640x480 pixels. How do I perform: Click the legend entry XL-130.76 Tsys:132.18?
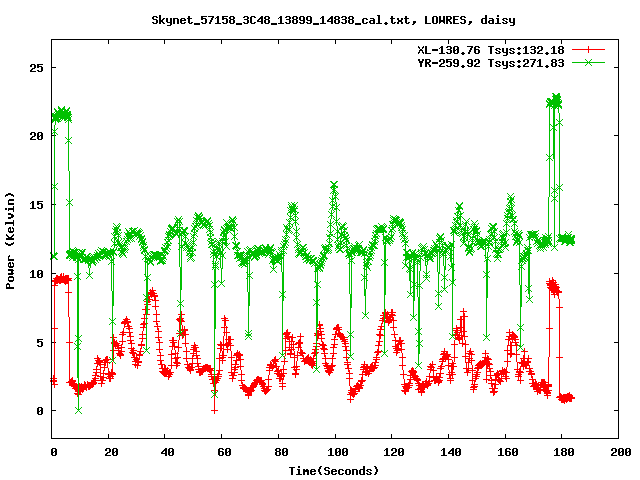point(491,50)
